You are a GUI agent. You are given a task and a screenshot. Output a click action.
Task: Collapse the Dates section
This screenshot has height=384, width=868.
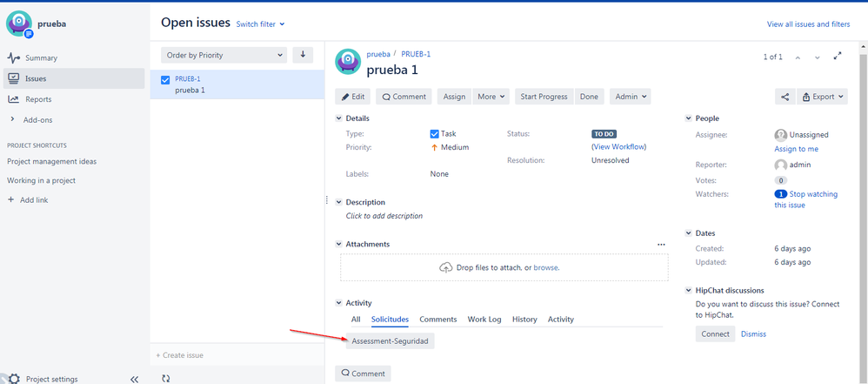[x=689, y=233]
